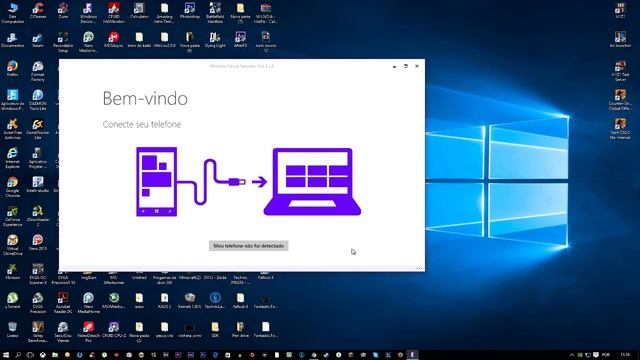Open Virtual CloneDrive desktop shortcut

coord(13,245)
